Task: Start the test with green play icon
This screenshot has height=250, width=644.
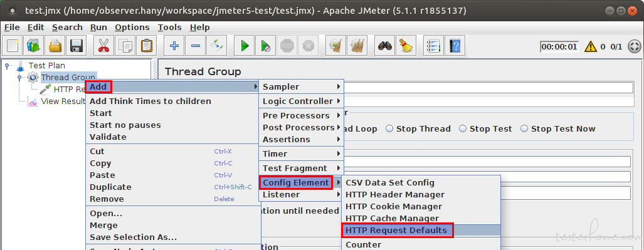Action: [x=245, y=46]
